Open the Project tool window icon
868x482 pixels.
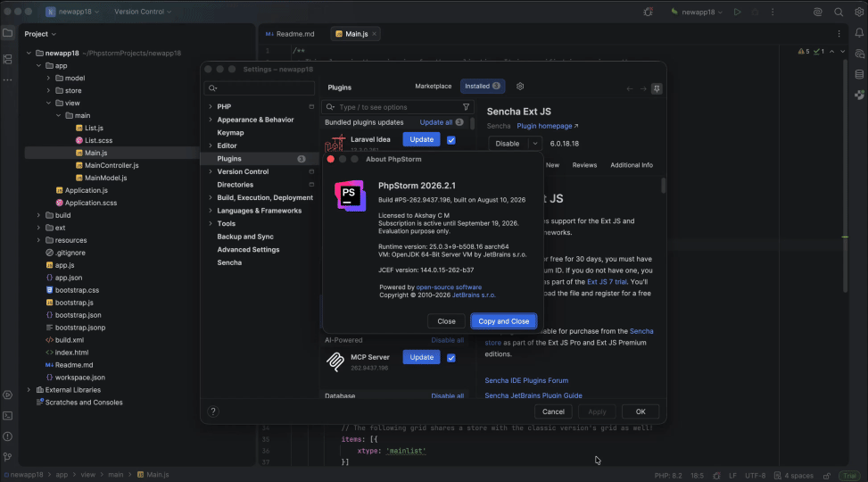coord(8,34)
